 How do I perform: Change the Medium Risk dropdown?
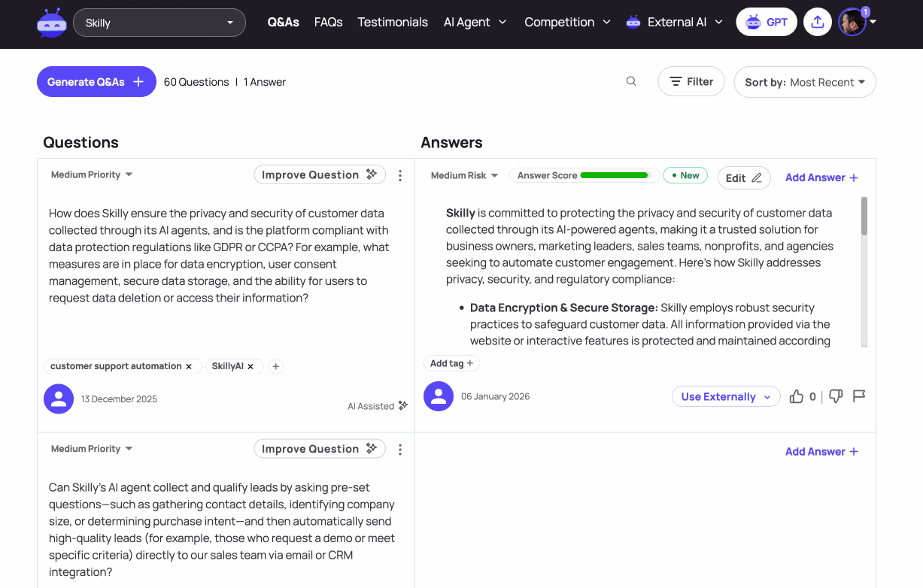(464, 175)
